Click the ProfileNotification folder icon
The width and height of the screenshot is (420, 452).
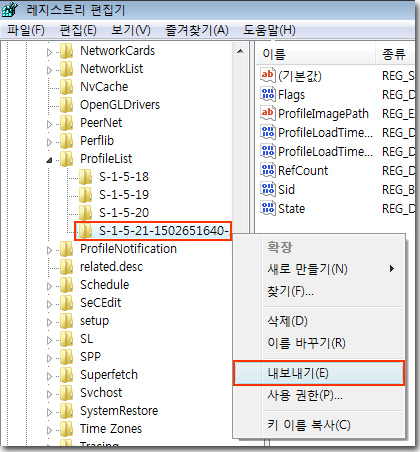pos(67,249)
